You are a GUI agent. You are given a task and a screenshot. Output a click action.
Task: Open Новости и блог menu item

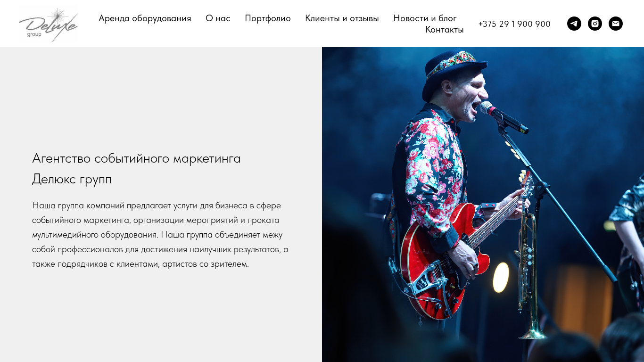425,18
